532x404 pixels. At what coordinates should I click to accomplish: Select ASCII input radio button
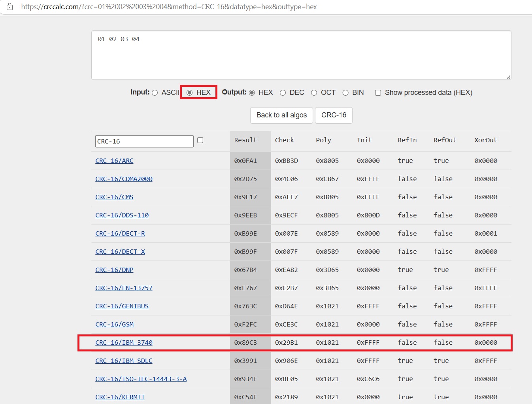(x=155, y=93)
